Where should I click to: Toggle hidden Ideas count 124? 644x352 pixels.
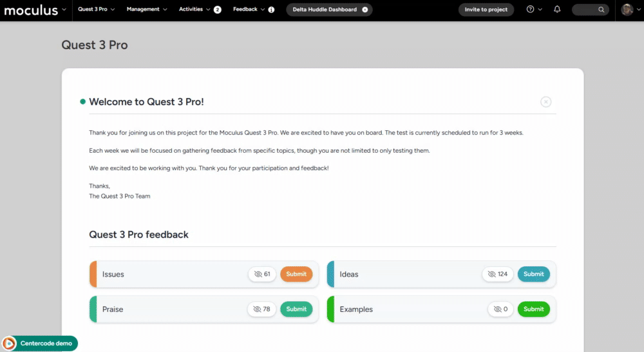pos(497,274)
